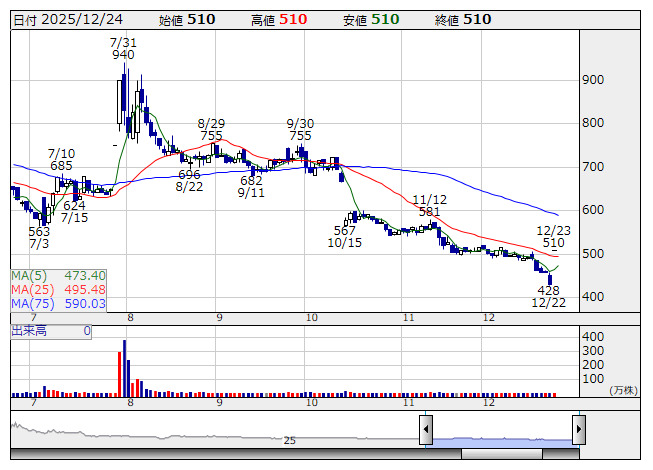
Task: Click the left range handle arrow
Action: [x=425, y=429]
